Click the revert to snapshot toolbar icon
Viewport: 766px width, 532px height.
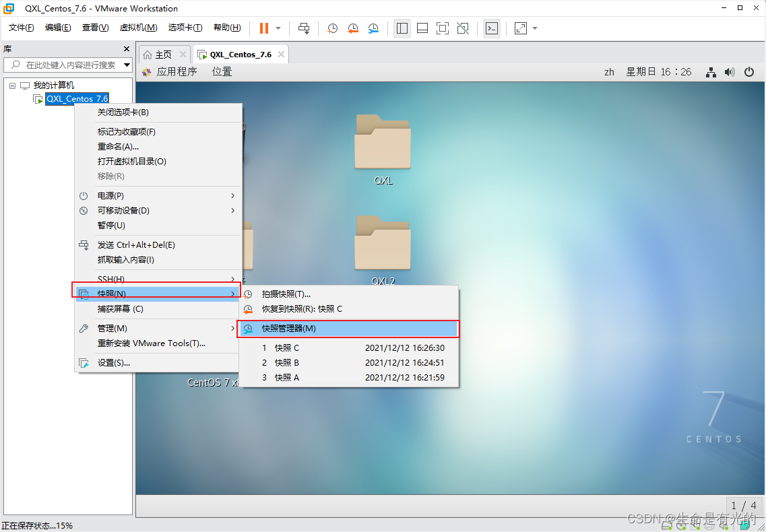[x=353, y=28]
